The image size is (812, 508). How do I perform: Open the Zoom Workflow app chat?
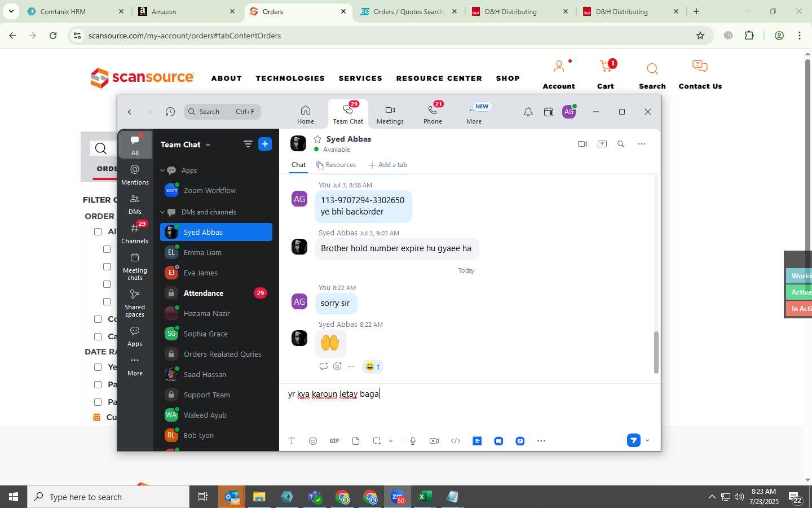(216, 191)
